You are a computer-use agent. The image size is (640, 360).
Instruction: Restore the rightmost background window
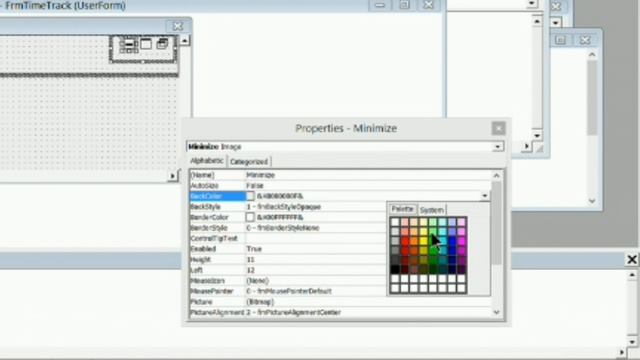pyautogui.click(x=560, y=40)
